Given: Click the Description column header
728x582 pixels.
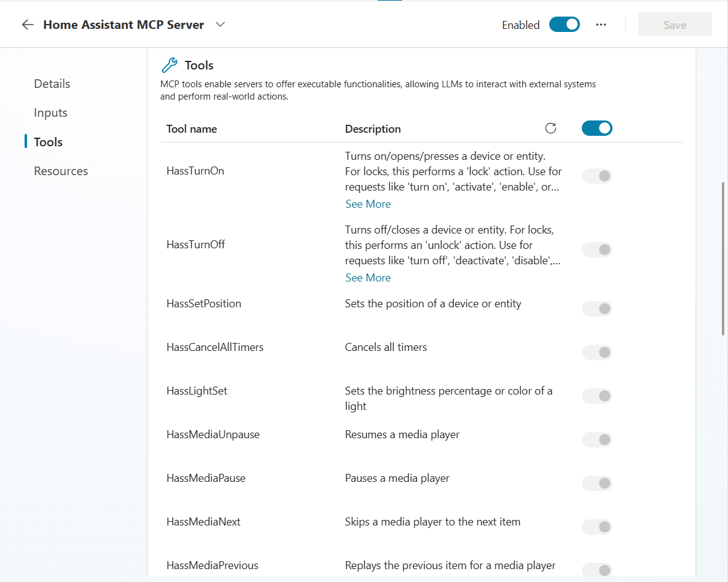Looking at the screenshot, I should click(373, 128).
